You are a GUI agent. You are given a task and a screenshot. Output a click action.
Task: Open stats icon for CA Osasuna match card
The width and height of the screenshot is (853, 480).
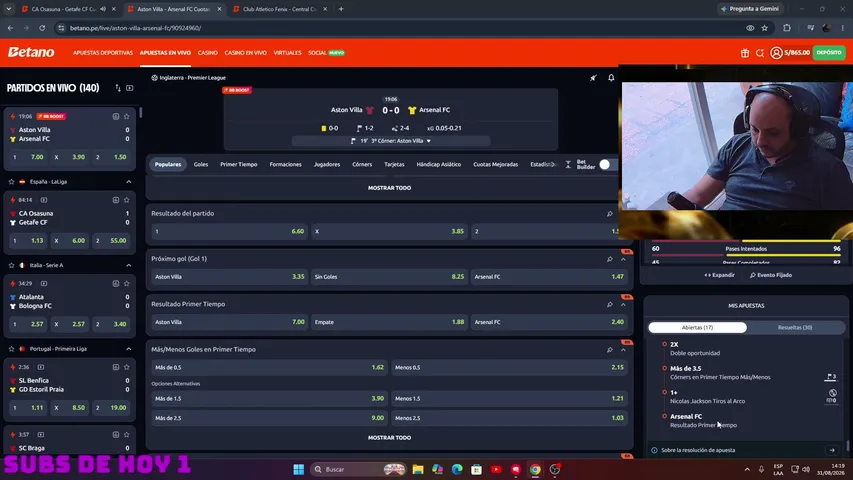116,200
